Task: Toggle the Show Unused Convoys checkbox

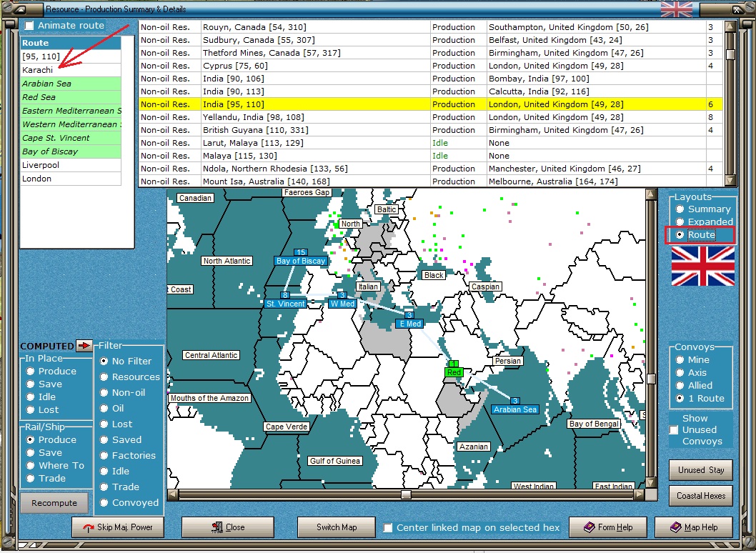Action: [674, 430]
